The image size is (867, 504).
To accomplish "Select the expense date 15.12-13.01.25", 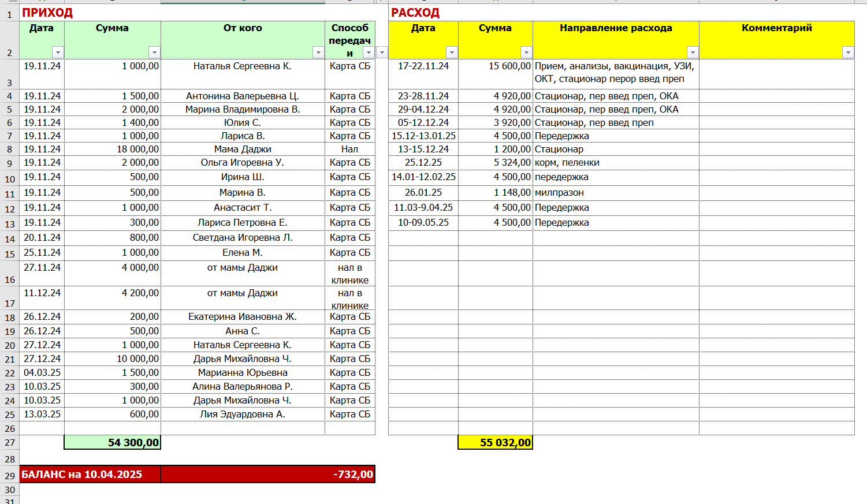I will pos(423,136).
